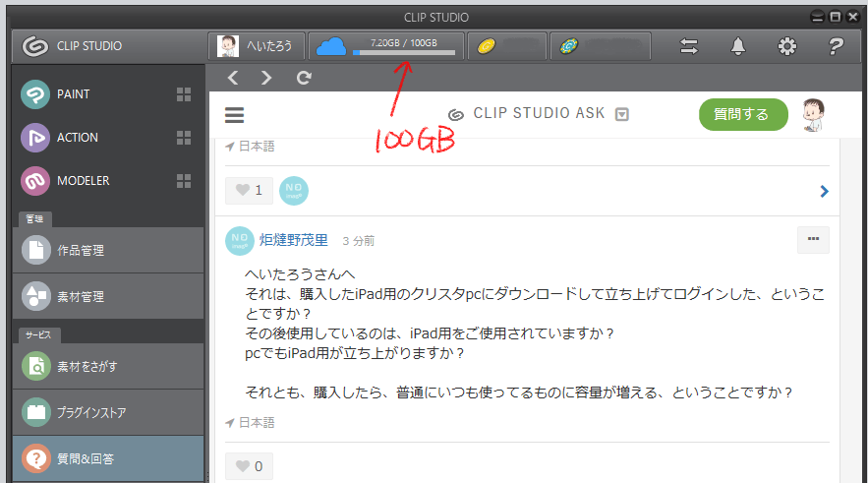This screenshot has height=483, width=868.
Task: Open 素材管理 in sidebar
Action: [108, 296]
